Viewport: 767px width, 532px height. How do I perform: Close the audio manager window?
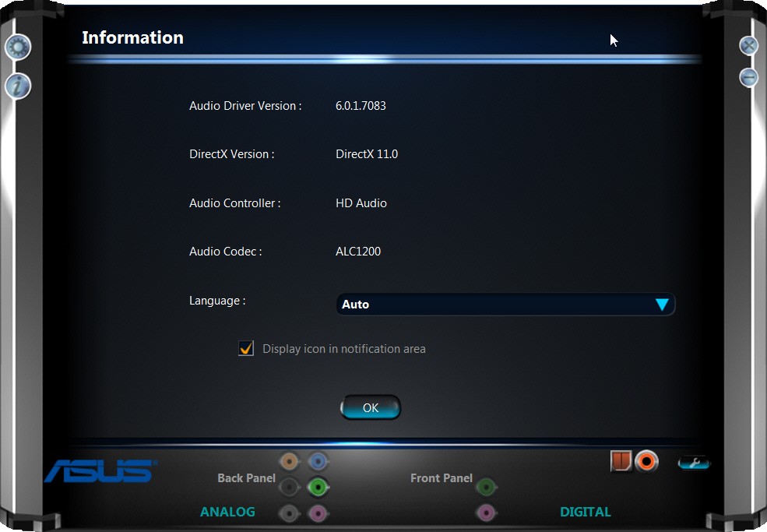748,45
